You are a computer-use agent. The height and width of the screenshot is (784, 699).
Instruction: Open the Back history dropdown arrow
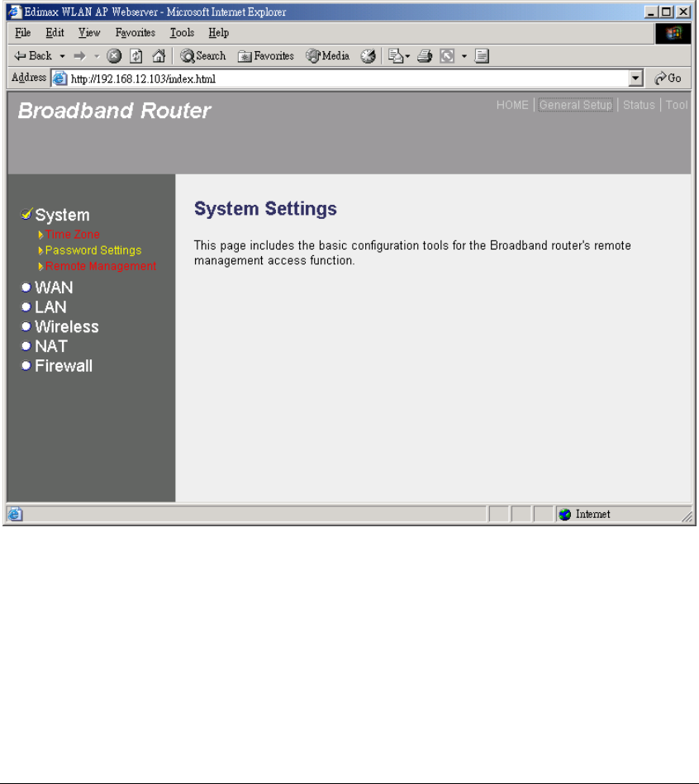click(63, 56)
